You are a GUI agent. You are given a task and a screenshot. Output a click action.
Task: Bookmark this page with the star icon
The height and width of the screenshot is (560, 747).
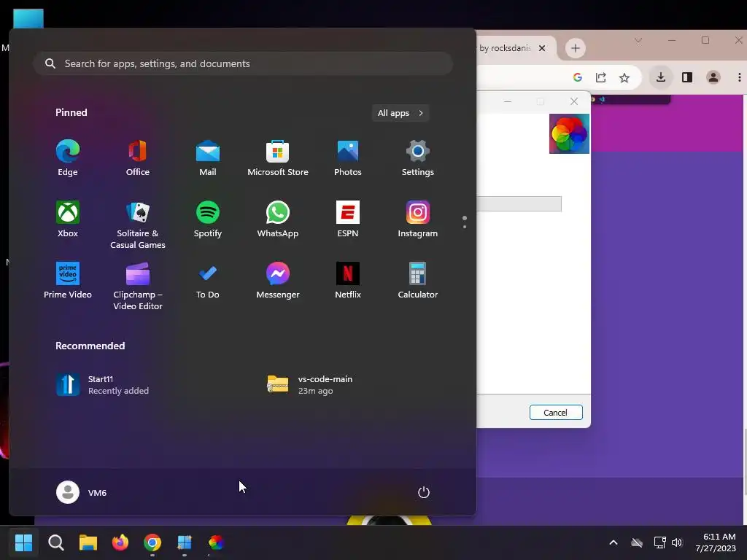pos(624,77)
